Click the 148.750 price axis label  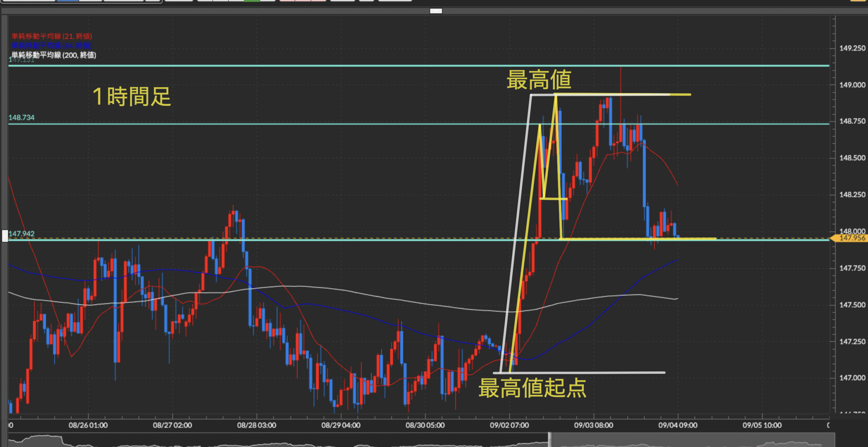click(852, 121)
